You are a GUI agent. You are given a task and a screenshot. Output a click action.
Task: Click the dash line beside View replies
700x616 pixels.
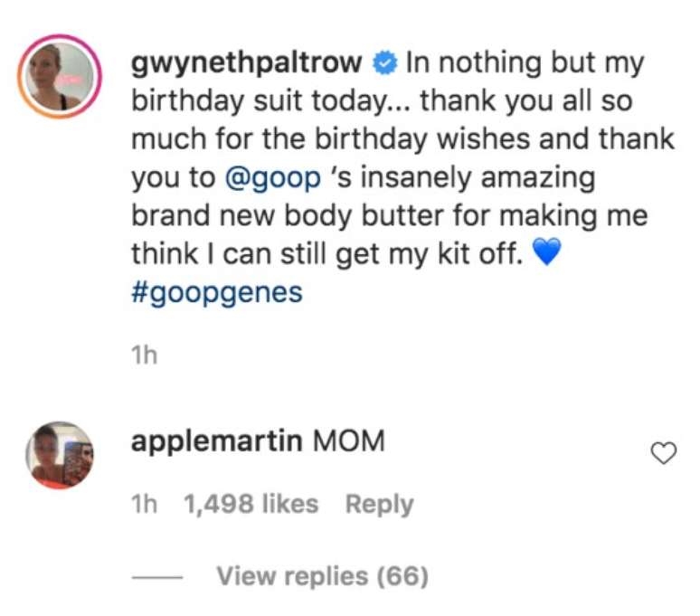coord(157,576)
